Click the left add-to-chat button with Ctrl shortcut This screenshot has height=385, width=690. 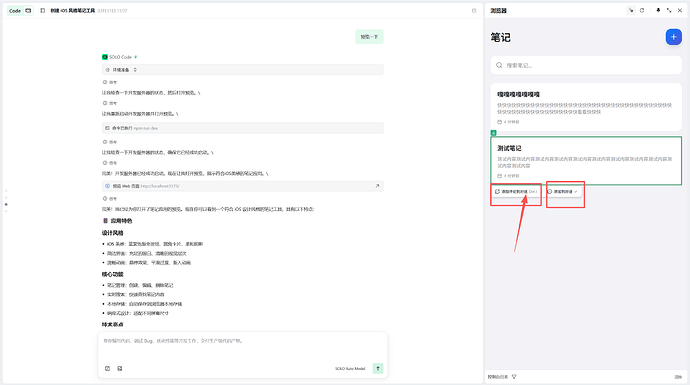point(516,192)
